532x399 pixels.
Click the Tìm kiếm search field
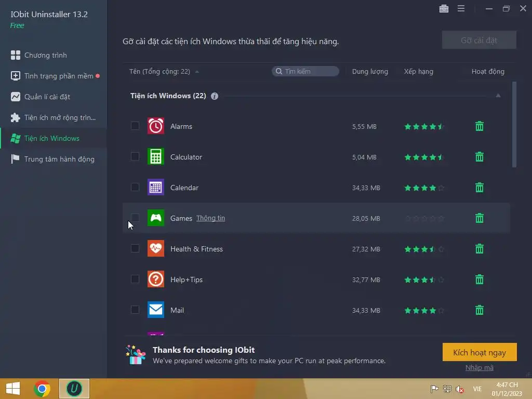305,71
